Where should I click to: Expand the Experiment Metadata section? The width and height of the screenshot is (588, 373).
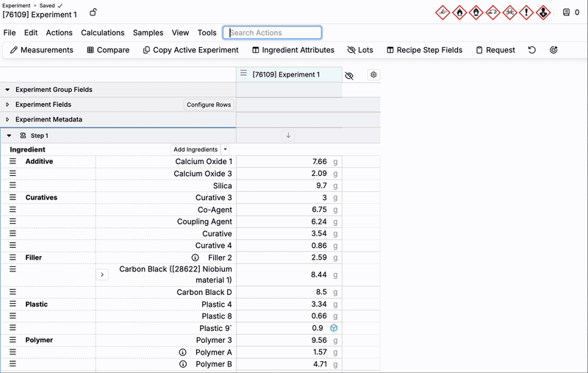[x=7, y=119]
